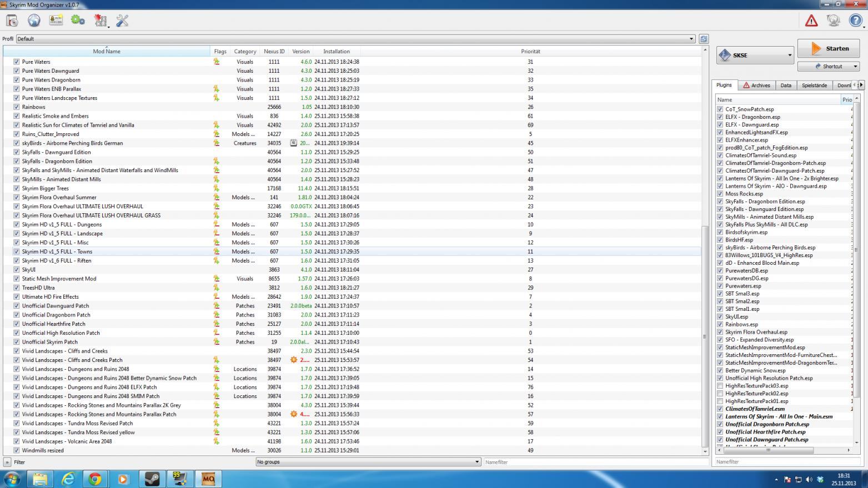Click the plugins Namefilter field

[x=787, y=462]
